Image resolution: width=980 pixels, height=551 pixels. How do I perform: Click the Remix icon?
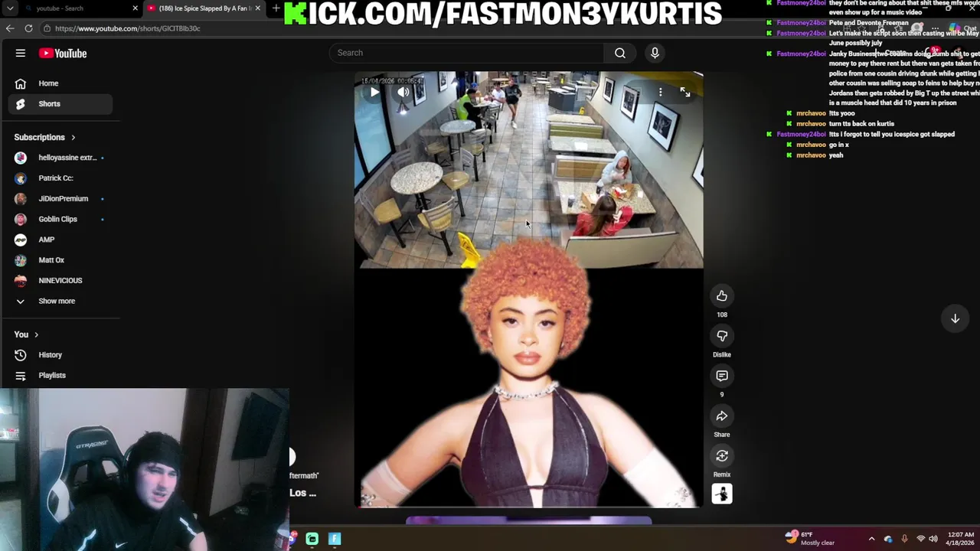click(x=722, y=456)
